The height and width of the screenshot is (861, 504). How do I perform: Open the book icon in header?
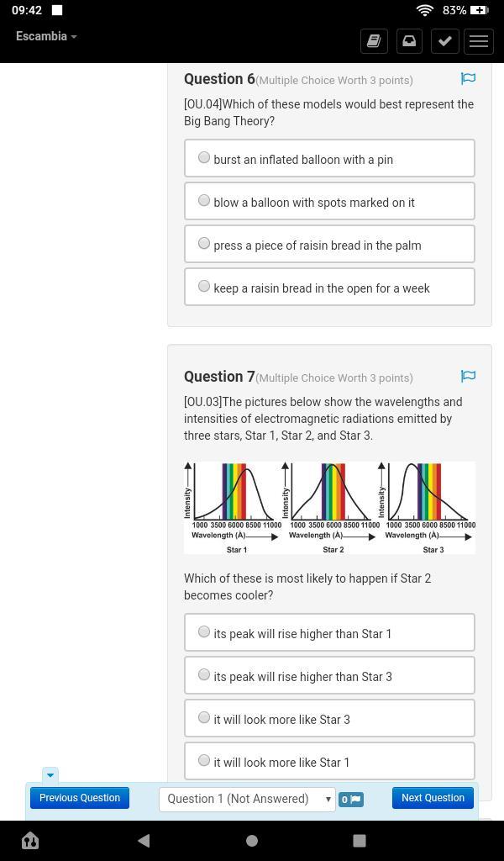[x=374, y=40]
